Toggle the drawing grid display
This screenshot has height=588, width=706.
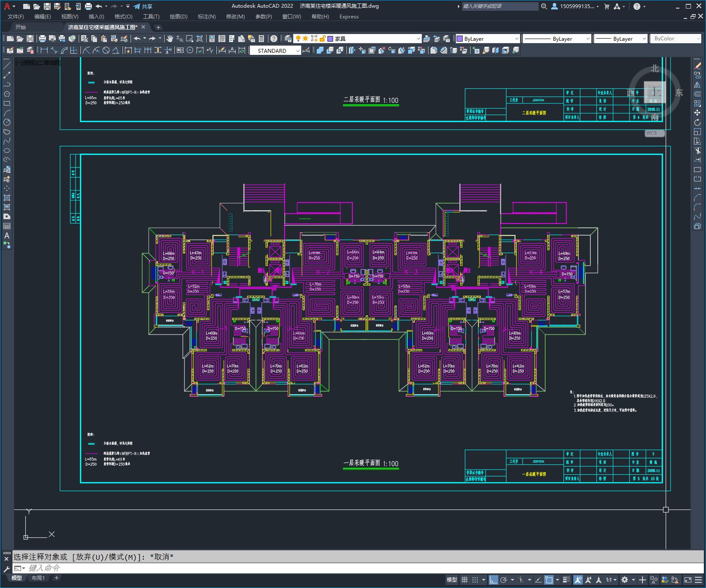pos(464,580)
